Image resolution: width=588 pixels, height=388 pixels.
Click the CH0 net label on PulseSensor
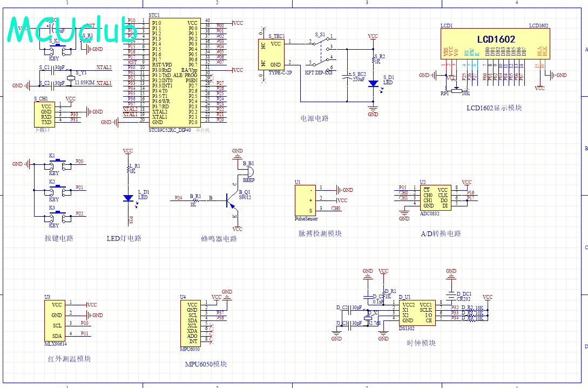(336, 208)
